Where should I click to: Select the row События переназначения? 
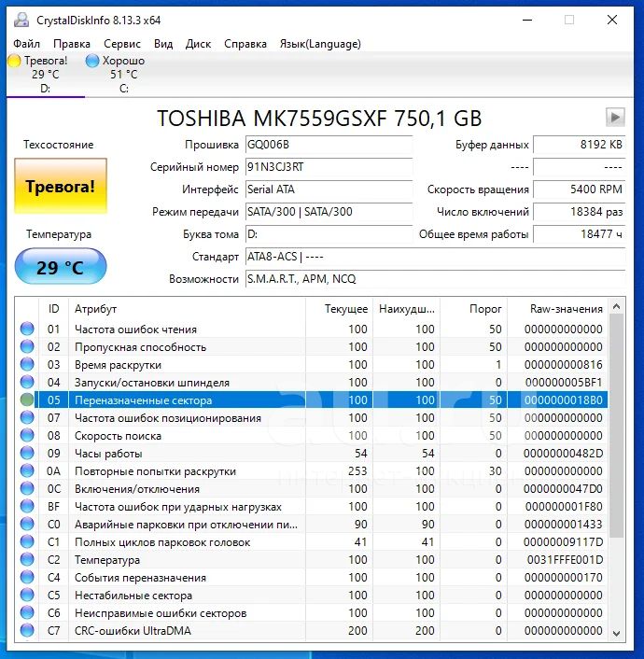coord(312,577)
